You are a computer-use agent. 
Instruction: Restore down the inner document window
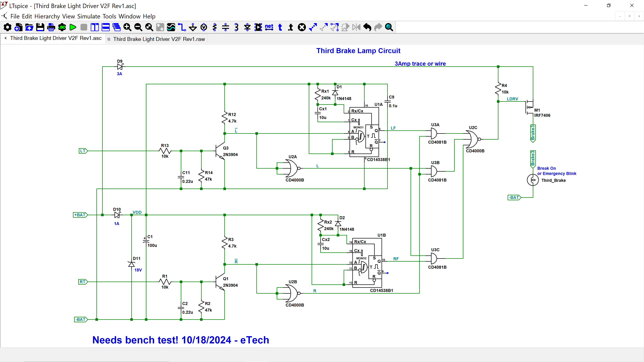tap(630, 16)
